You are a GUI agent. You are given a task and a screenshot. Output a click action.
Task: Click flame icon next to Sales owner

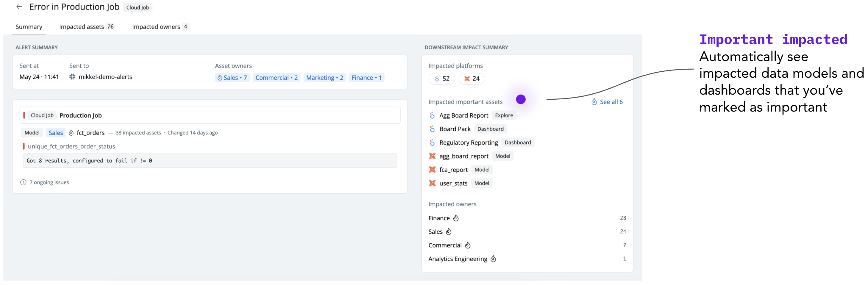[449, 231]
